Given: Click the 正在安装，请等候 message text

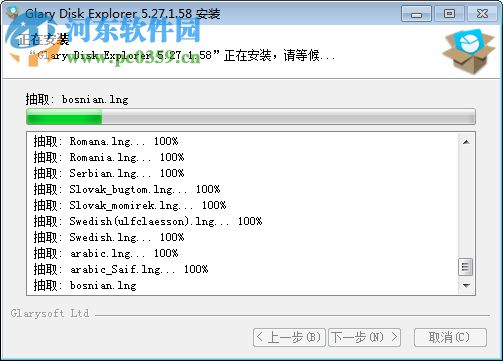Looking at the screenshot, I should 279,55.
